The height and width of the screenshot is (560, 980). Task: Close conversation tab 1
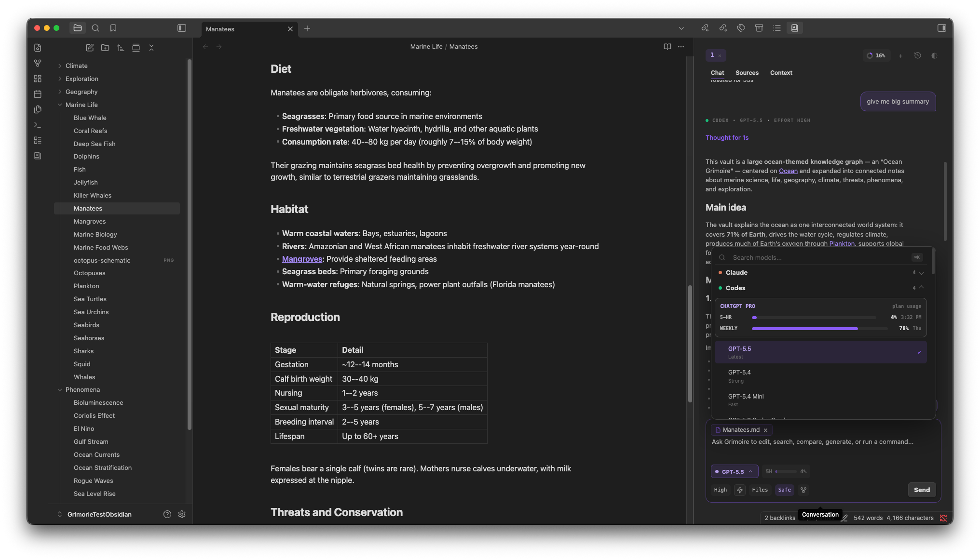click(x=720, y=55)
